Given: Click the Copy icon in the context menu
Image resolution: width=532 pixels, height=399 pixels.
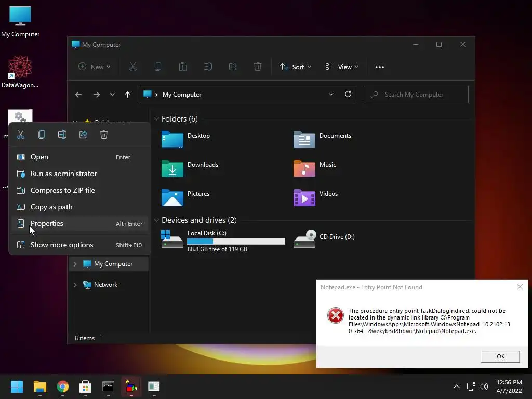Looking at the screenshot, I should (42, 135).
